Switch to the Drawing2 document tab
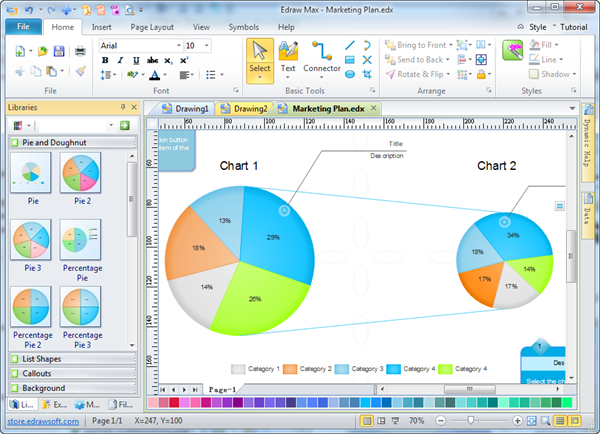Screen dimensions: 600x434 point(245,109)
